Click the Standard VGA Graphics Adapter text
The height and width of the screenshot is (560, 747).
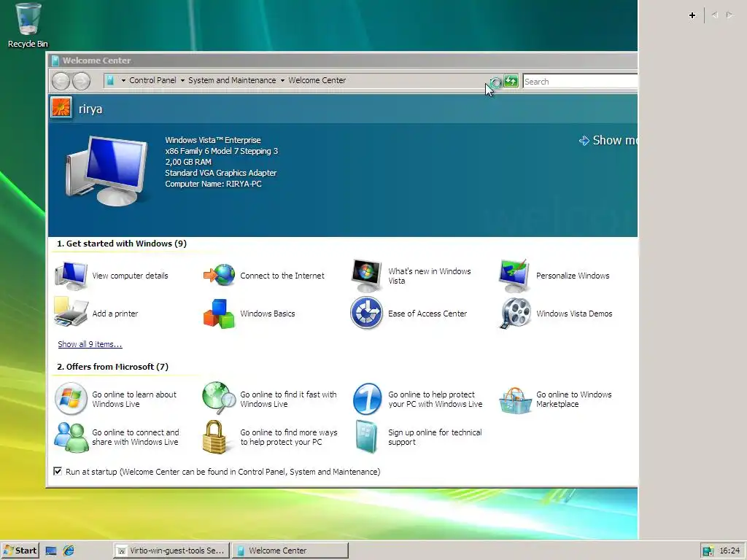click(220, 173)
